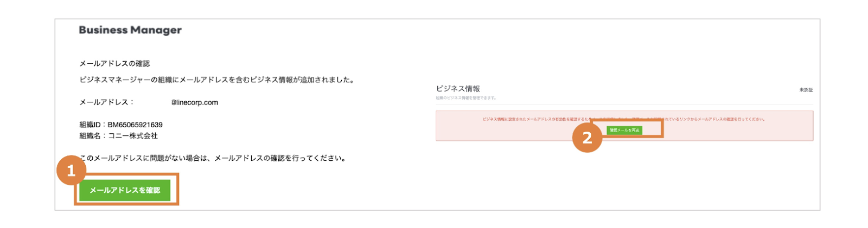Click the 組織のビジネス情報を管理できます subtitle

pyautogui.click(x=466, y=98)
